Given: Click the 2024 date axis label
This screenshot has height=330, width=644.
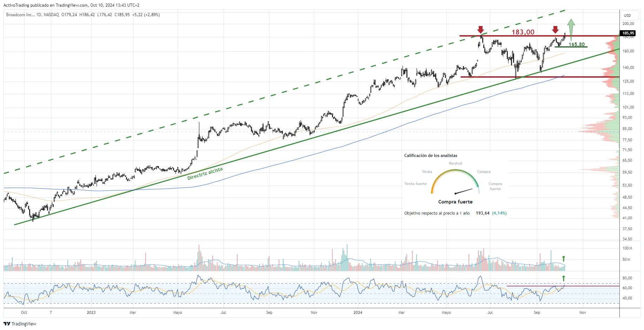Looking at the screenshot, I should [x=358, y=312].
